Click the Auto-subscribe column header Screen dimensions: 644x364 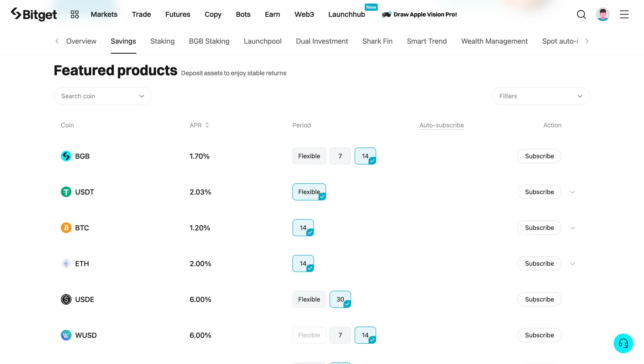click(441, 125)
